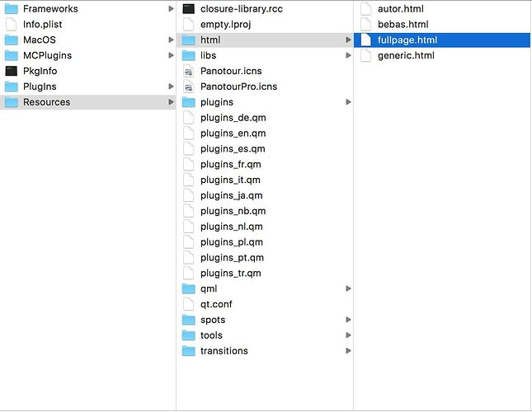Screen dimensions: 532x412
Task: Expand the spots folder disclosure arrow
Action: coord(348,320)
